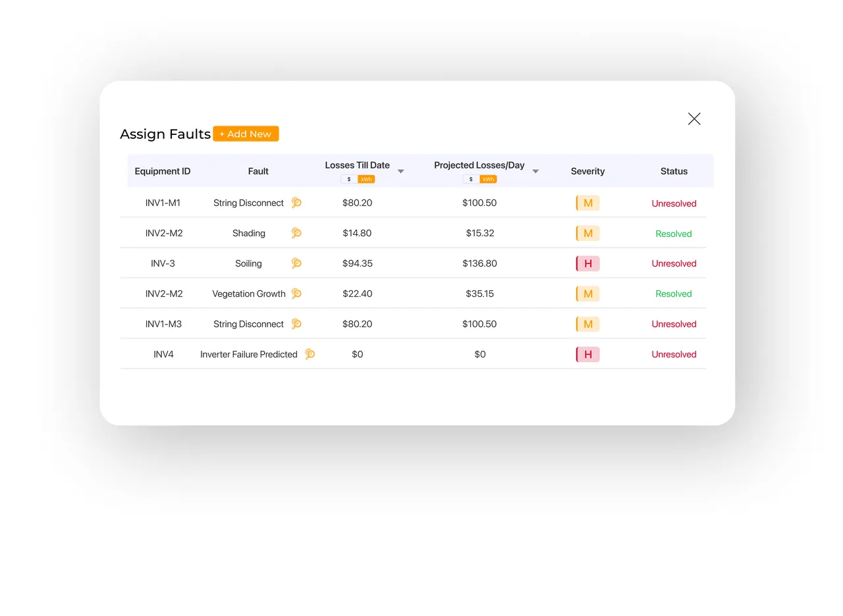Image resolution: width=843 pixels, height=616 pixels.
Task: Close the Assign Faults dialog
Action: 694,118
